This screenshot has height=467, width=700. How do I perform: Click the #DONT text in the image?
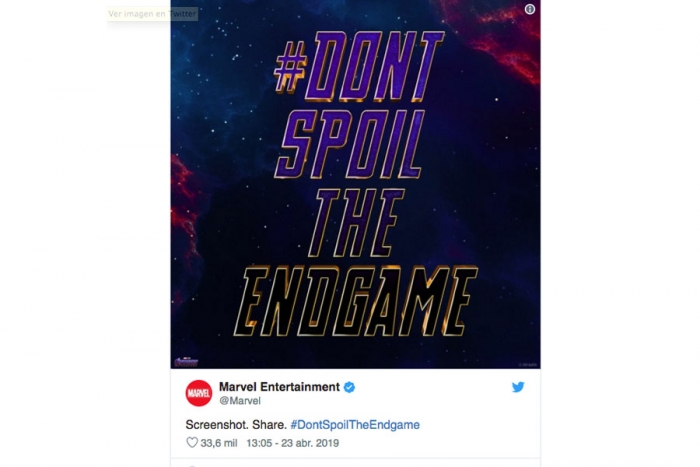coord(359,67)
